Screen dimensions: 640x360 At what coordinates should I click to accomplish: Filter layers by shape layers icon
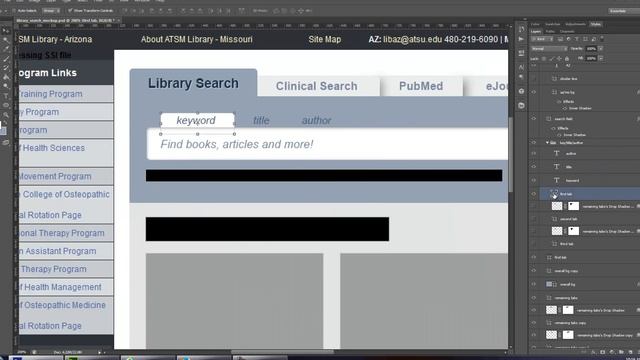(585, 39)
